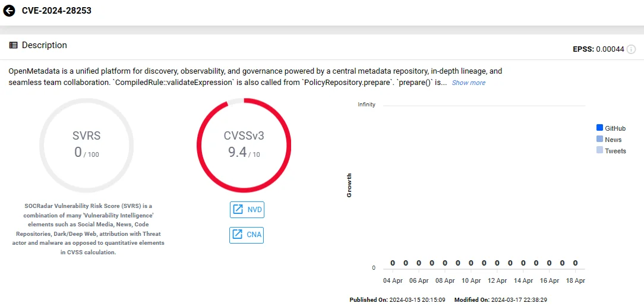644x306 pixels.
Task: Click the 14 Apr axis label
Action: tap(523, 281)
